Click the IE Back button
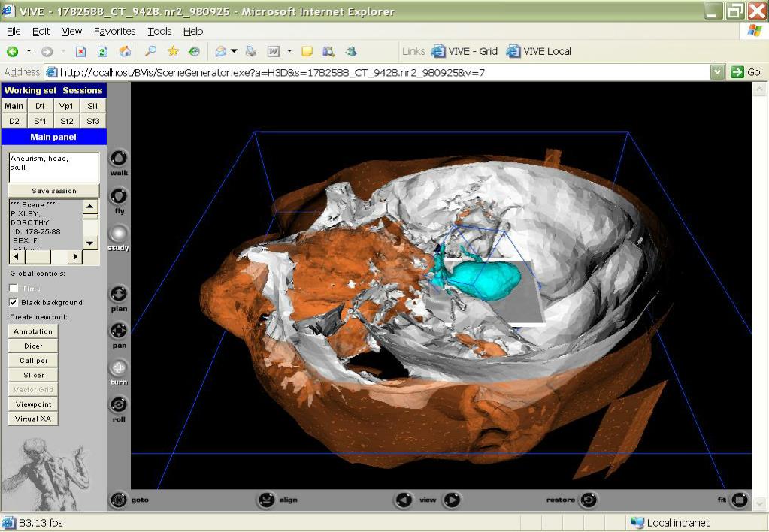 12,52
